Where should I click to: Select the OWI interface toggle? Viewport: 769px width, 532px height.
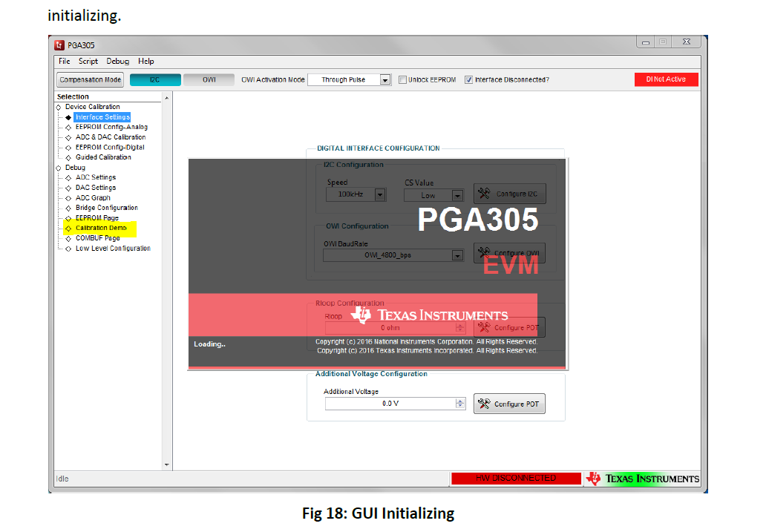point(209,79)
